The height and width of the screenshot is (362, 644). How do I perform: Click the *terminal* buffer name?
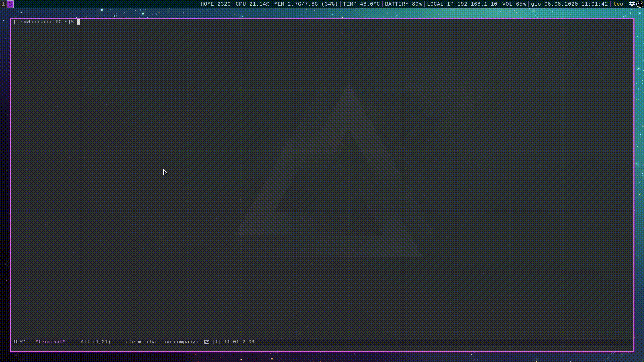pyautogui.click(x=50, y=342)
